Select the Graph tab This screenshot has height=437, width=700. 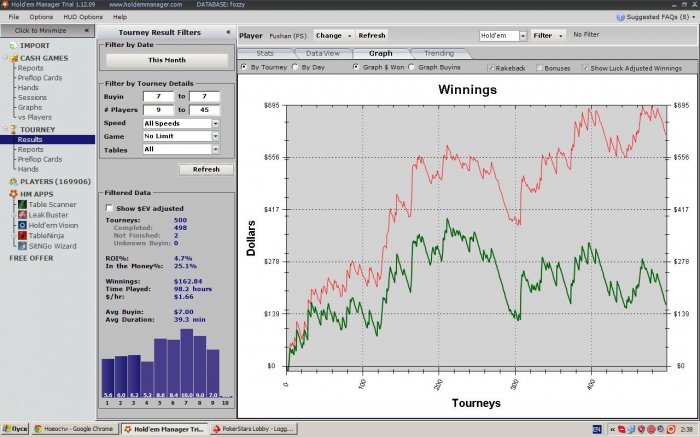[x=381, y=53]
